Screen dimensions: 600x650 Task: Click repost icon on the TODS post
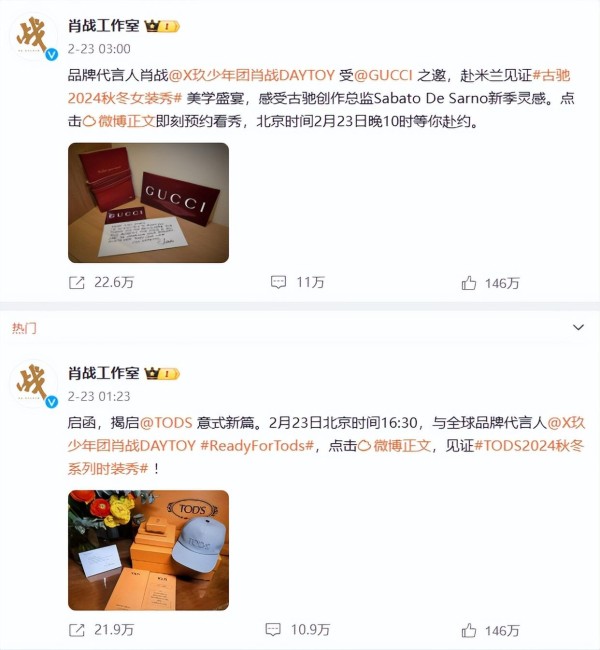coord(77,630)
